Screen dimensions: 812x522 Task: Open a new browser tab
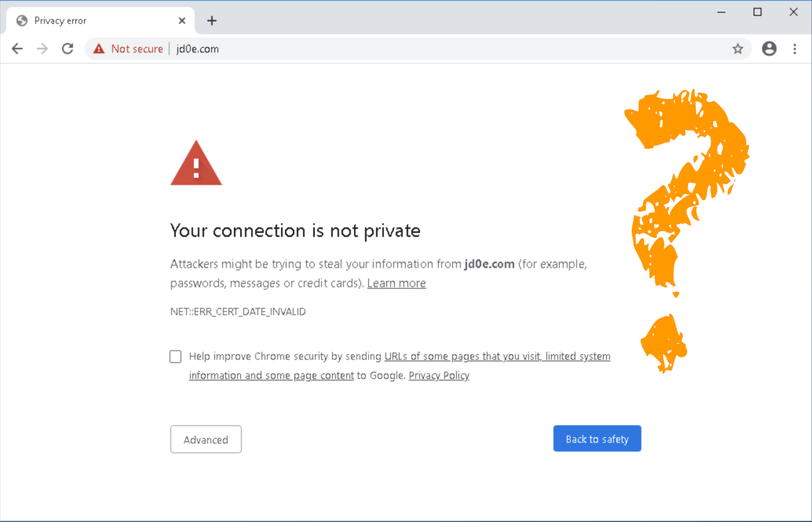coord(212,21)
